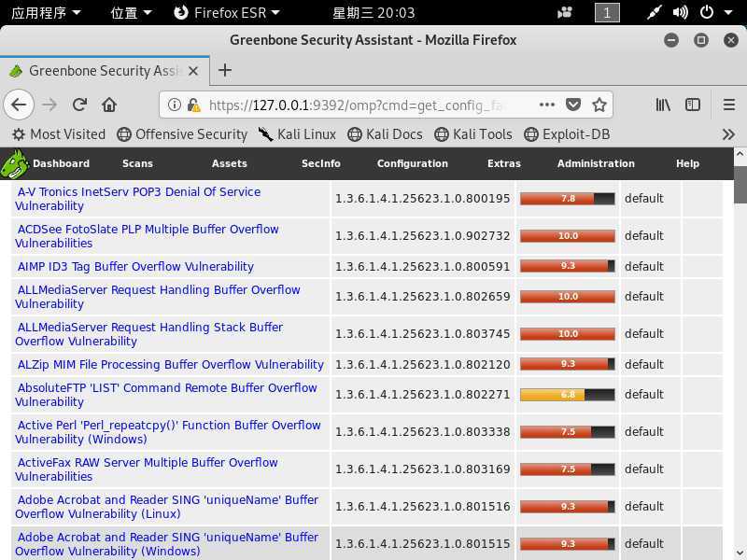Click the 10.0 severity bar for ACDSee FotoSlate
This screenshot has height=560, width=747.
(568, 236)
